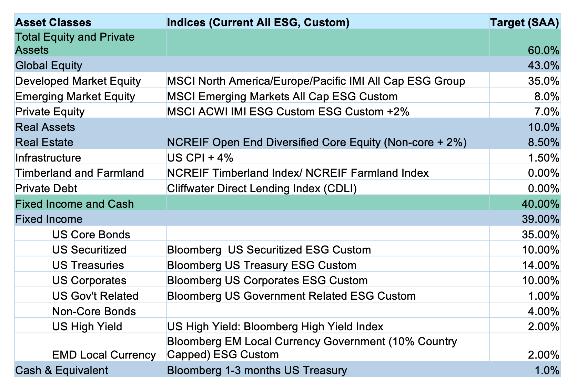The width and height of the screenshot is (577, 392).
Task: Click the EMD Local Currency cell
Action: point(104,354)
